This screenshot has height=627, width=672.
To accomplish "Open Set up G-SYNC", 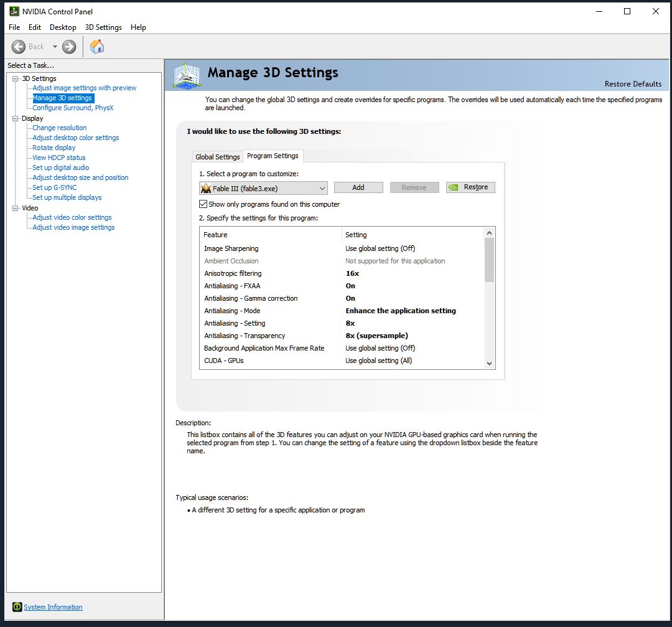I will click(55, 187).
